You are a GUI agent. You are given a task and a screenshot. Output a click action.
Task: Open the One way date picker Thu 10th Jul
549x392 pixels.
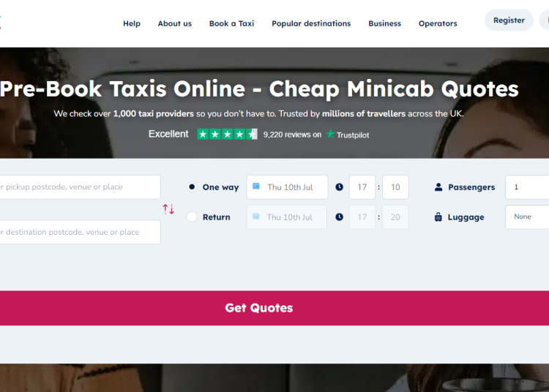click(x=287, y=187)
